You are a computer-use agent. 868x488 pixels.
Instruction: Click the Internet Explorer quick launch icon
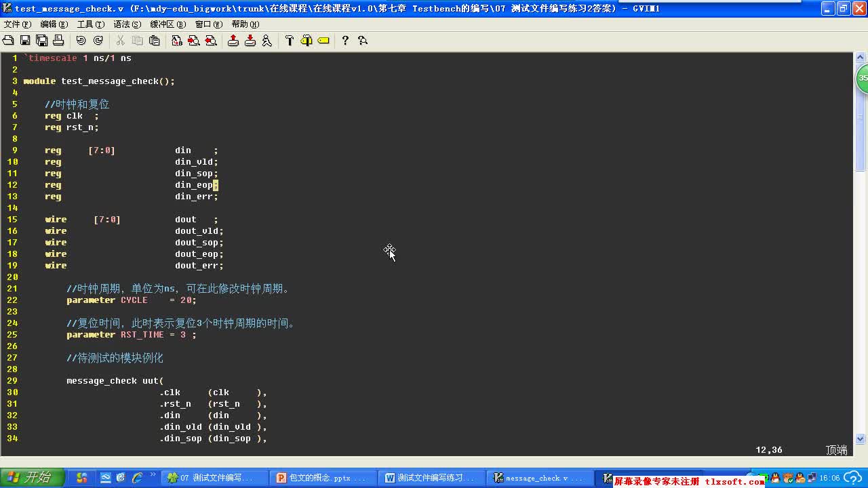tap(137, 478)
